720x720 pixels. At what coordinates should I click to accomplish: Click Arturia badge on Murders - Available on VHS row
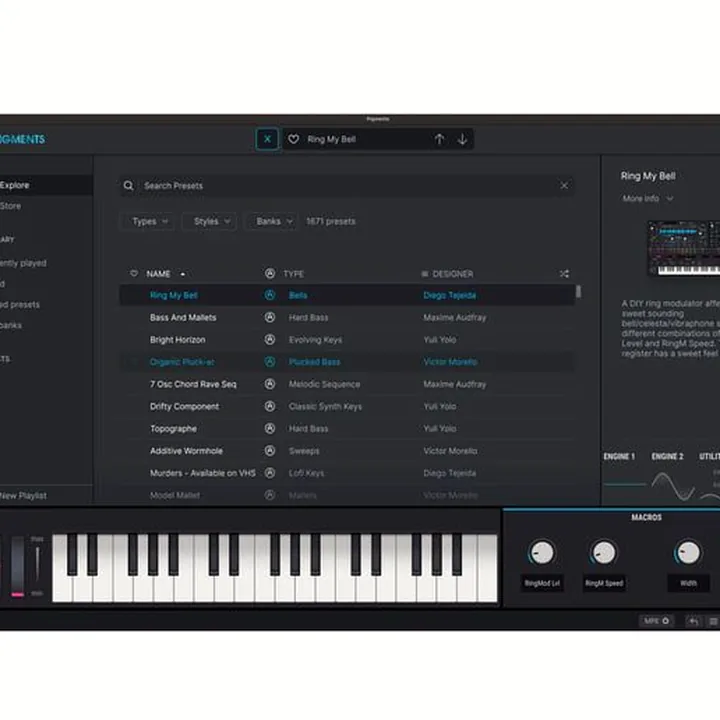pos(270,473)
